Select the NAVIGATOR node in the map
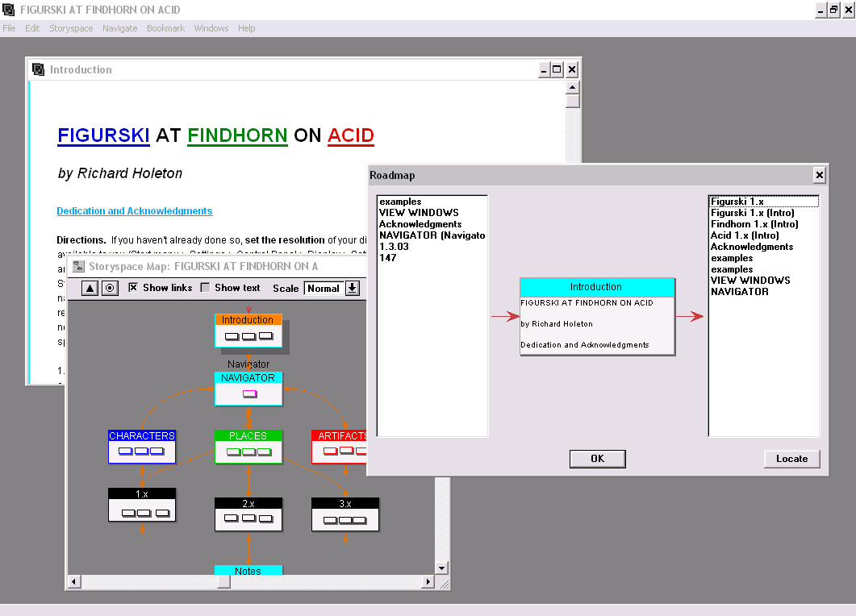Viewport: 856px width, 616px height. tap(248, 389)
